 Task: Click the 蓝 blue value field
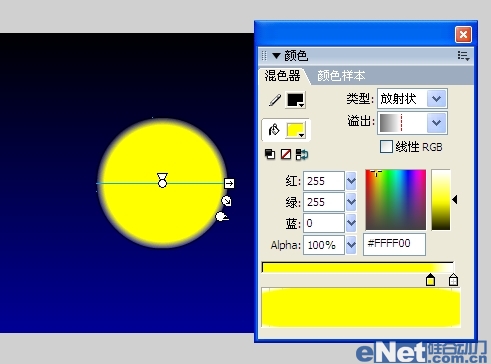323,223
